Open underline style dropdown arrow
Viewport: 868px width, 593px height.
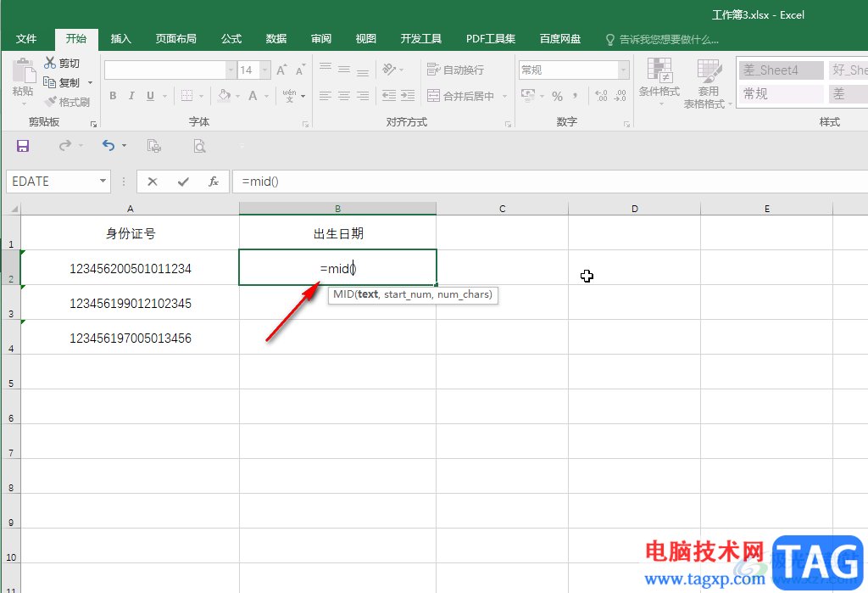(x=164, y=97)
